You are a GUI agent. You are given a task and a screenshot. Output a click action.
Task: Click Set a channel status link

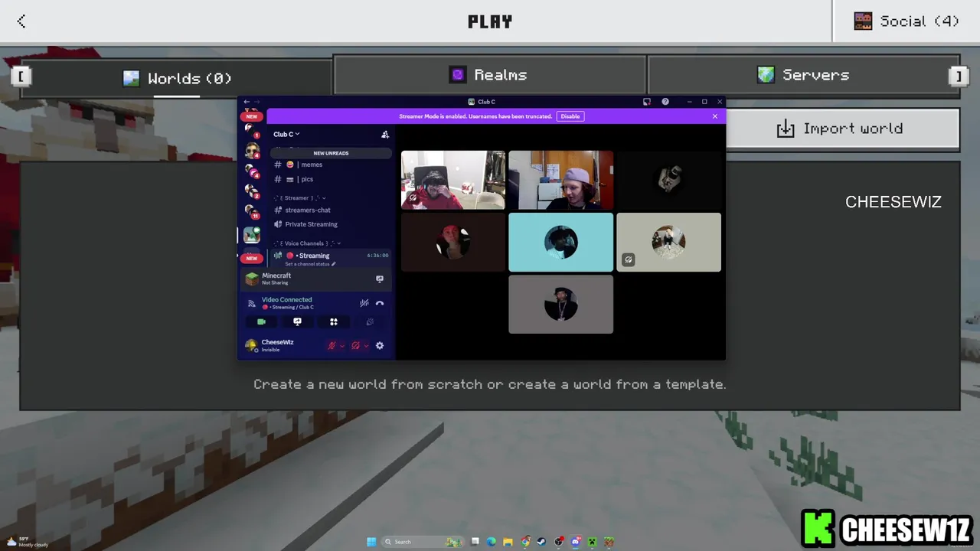[309, 264]
